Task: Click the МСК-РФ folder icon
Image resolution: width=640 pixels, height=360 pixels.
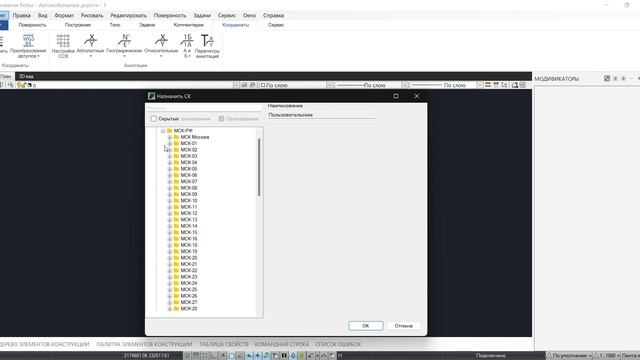Action: 169,131
